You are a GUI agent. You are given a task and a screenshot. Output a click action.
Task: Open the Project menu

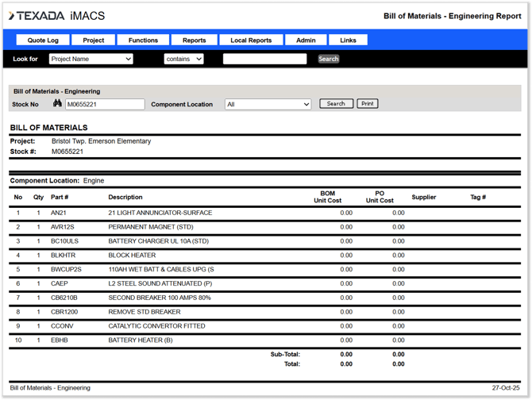click(94, 40)
